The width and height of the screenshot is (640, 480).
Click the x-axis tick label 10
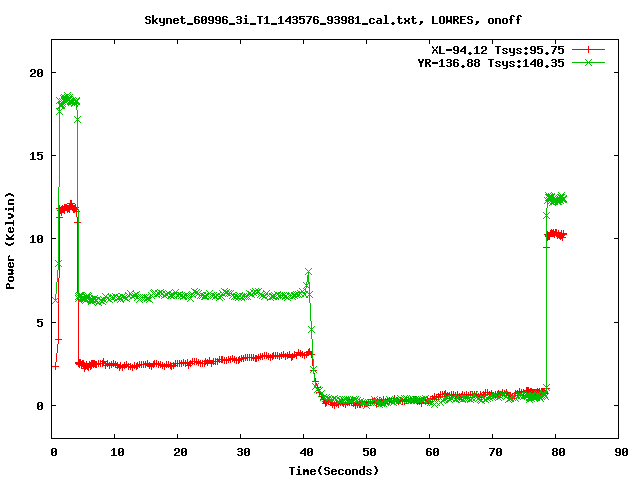click(x=115, y=452)
